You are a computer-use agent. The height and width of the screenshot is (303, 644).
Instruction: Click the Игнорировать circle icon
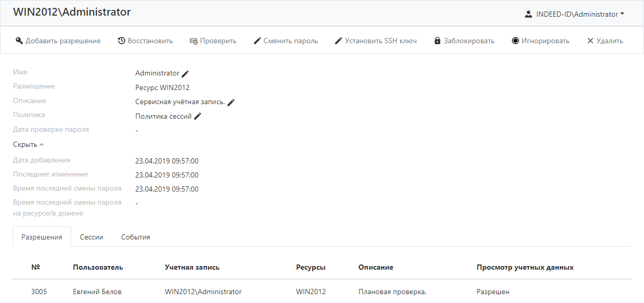click(x=516, y=41)
